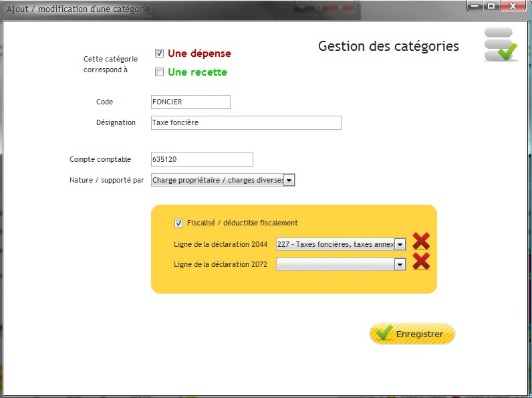Click the 'Une recette' green label
The image size is (532, 398).
click(197, 72)
